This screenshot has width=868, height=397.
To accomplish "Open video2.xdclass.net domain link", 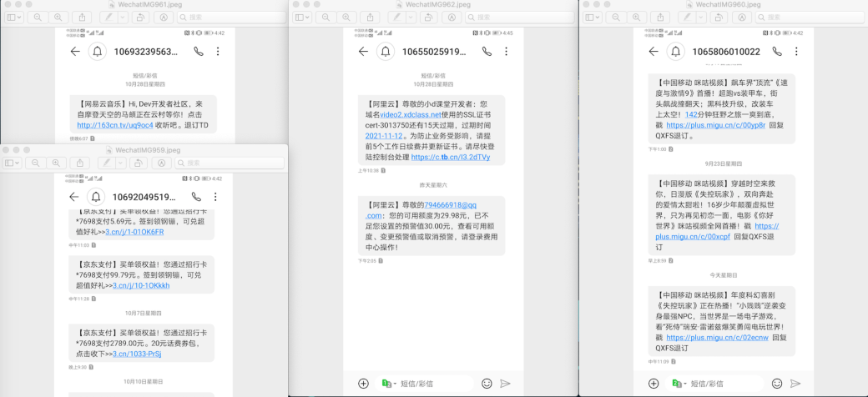I will 410,114.
